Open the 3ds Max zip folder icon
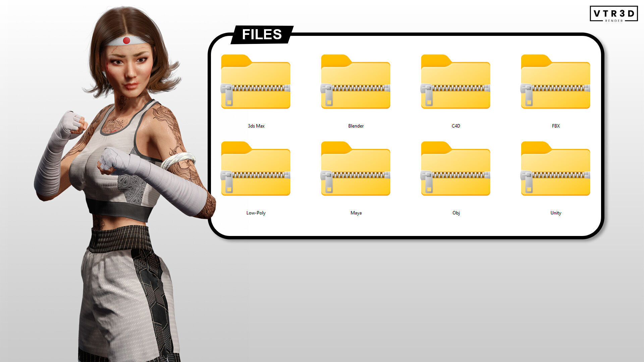Screen dimensions: 644x362 [256, 81]
